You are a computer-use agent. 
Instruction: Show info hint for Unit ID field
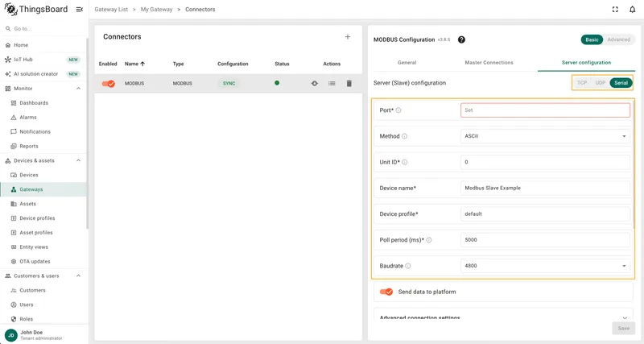(x=405, y=162)
